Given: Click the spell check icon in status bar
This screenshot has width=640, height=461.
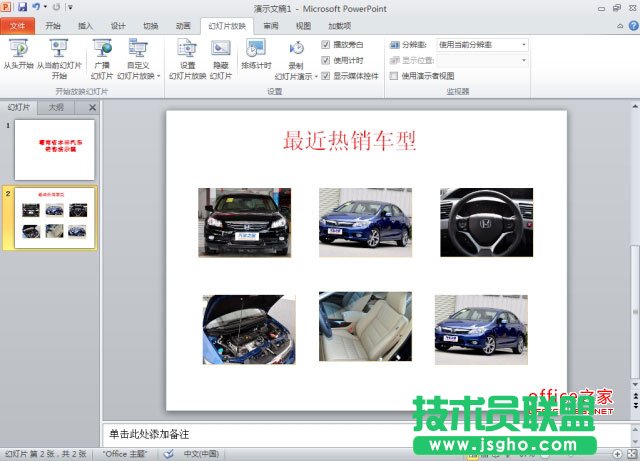Looking at the screenshot, I should coord(168,454).
